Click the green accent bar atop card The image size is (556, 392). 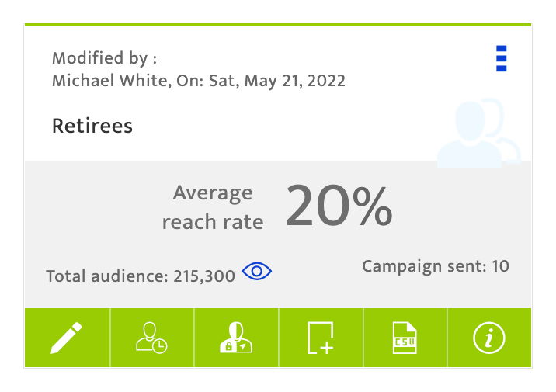coord(278,25)
